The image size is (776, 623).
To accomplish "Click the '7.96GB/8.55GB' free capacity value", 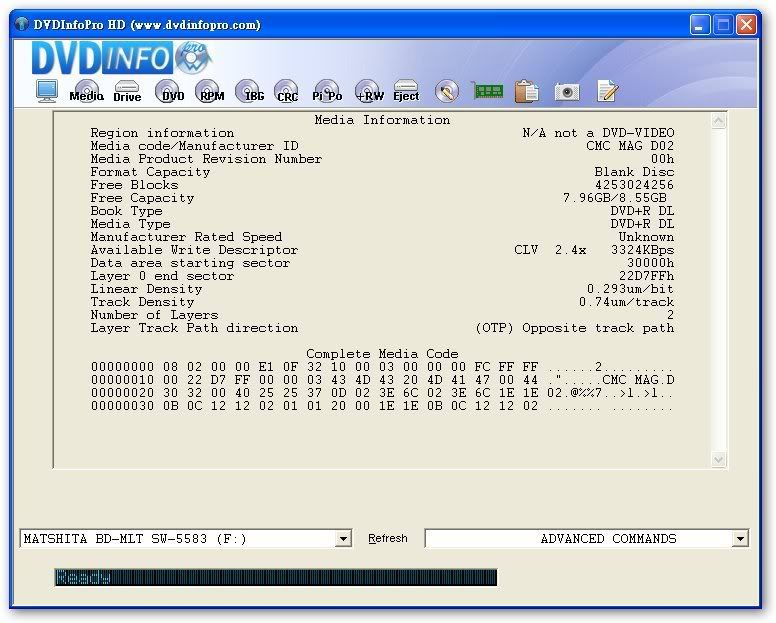I will tap(615, 198).
